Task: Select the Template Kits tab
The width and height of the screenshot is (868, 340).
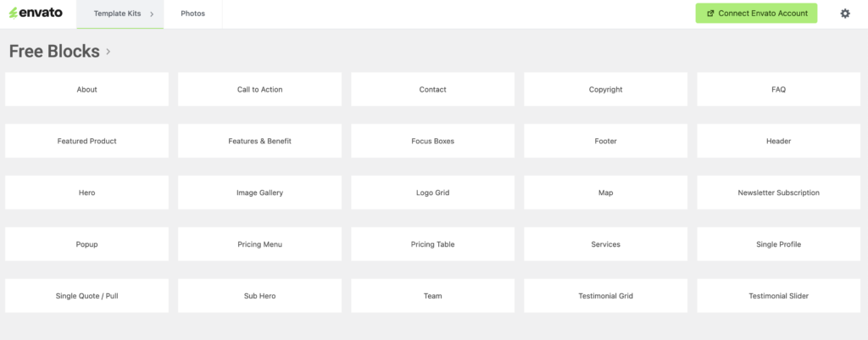Action: coord(120,14)
